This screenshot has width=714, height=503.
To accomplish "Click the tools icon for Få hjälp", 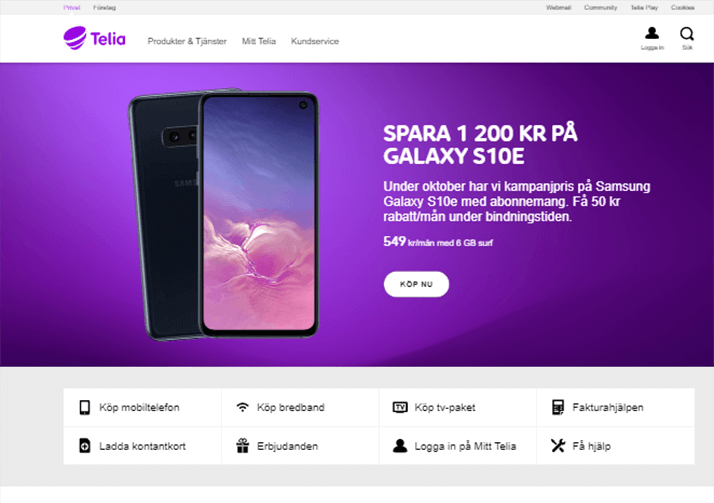I will (558, 446).
